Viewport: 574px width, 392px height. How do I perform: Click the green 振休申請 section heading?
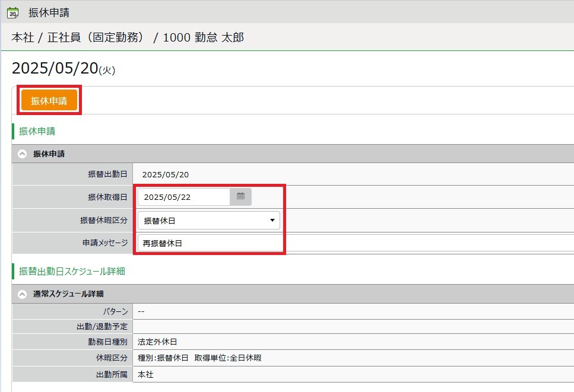pos(37,131)
